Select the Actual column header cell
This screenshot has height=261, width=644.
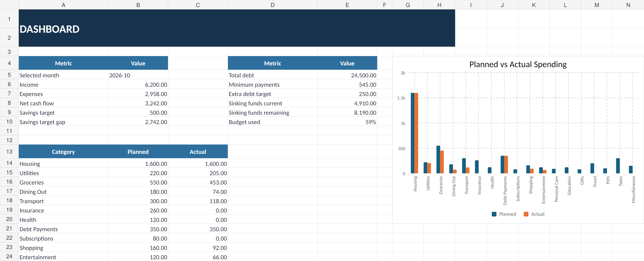coord(198,152)
